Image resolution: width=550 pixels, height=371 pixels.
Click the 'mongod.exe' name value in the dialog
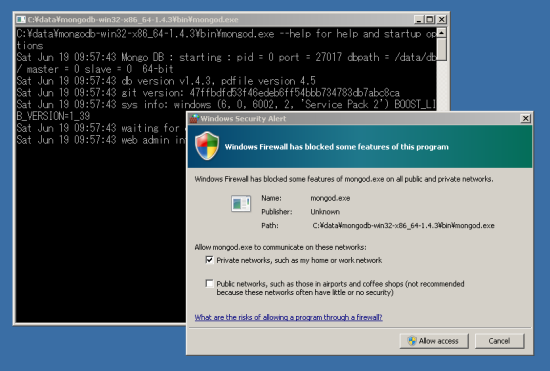coord(330,198)
